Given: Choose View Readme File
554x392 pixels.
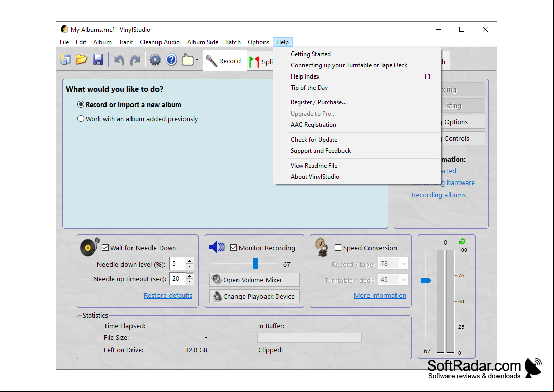Looking at the screenshot, I should 357,166.
